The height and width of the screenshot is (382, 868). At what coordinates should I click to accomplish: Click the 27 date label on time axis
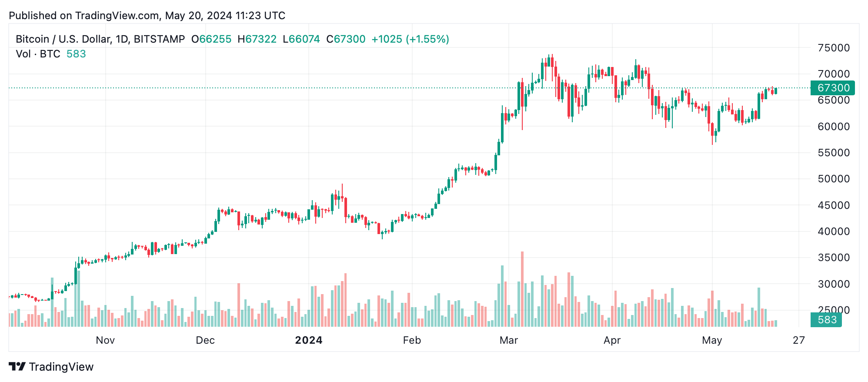pos(799,340)
